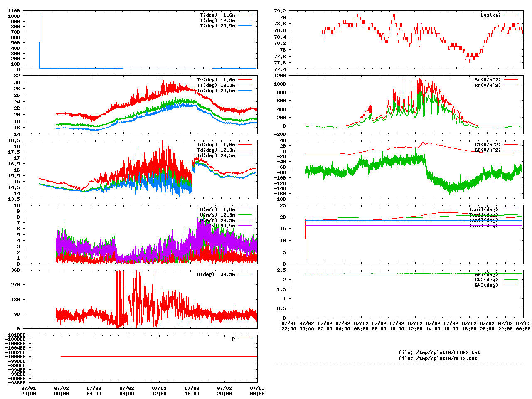The image size is (532, 399).
Task: Select the "G1(W/m^2)" legend label
Action: 488,145
